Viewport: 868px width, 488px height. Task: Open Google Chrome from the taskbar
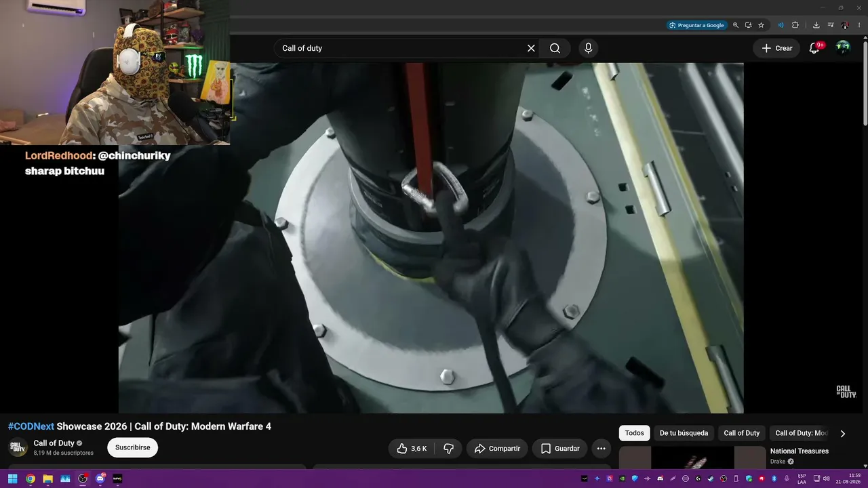tap(31, 479)
